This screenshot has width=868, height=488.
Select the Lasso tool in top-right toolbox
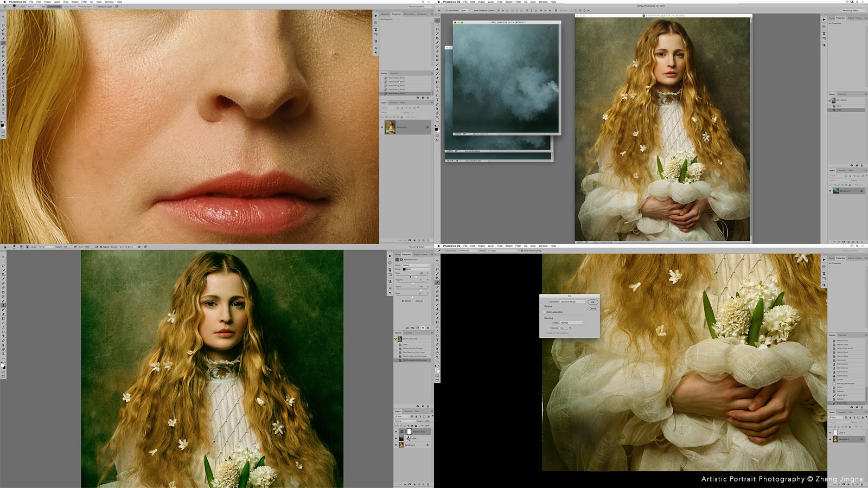437,29
